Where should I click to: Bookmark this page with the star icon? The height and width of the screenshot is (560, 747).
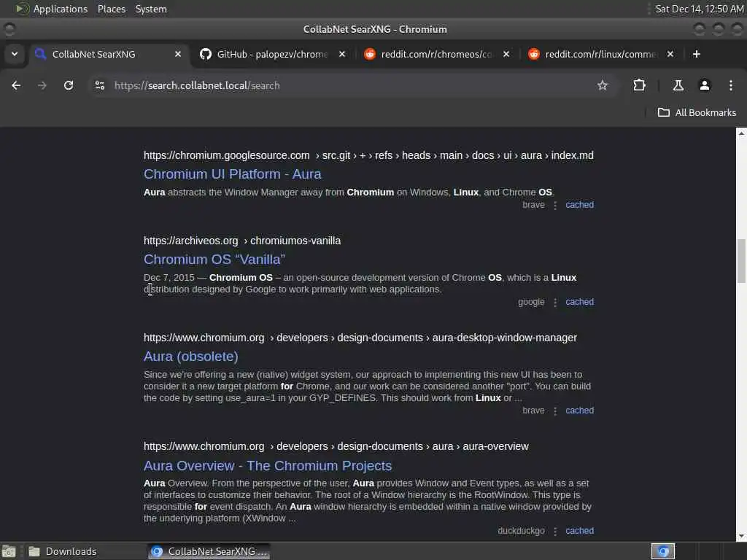(603, 85)
